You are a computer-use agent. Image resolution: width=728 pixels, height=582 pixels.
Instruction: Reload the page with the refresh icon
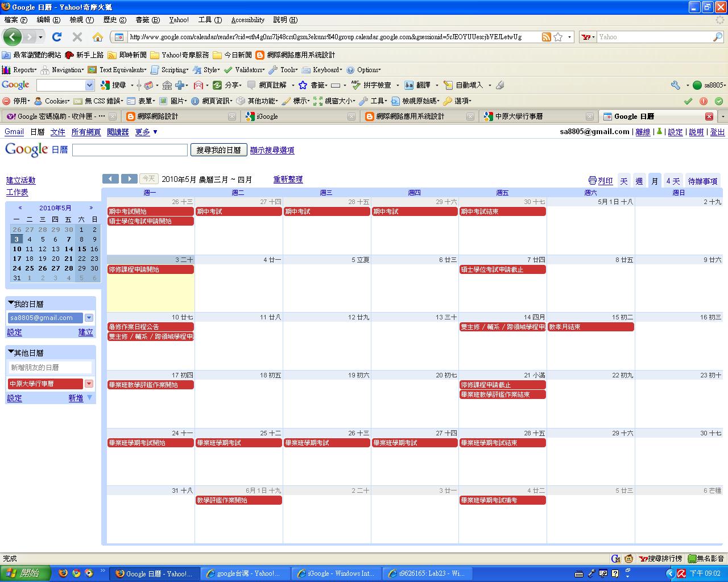(x=56, y=37)
